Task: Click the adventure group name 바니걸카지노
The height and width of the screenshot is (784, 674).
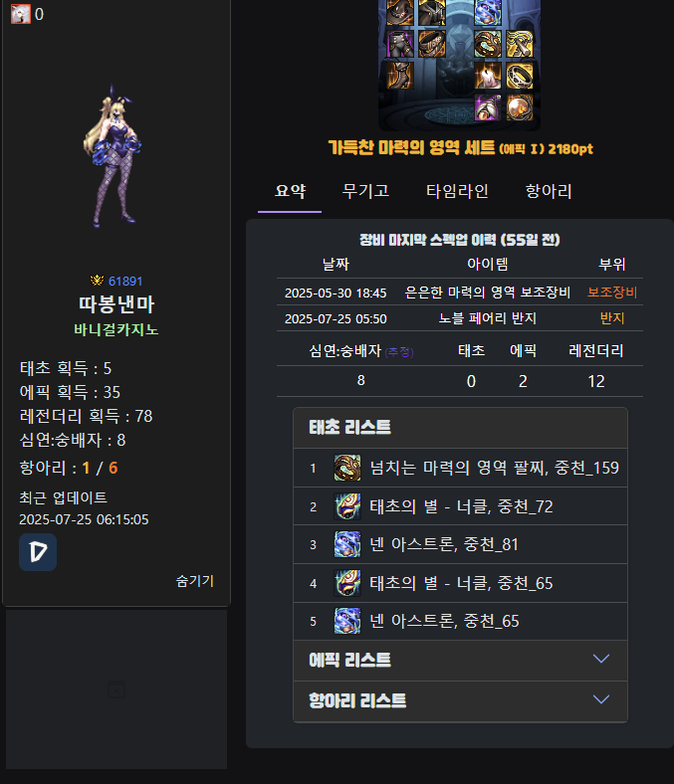Action: 116,329
